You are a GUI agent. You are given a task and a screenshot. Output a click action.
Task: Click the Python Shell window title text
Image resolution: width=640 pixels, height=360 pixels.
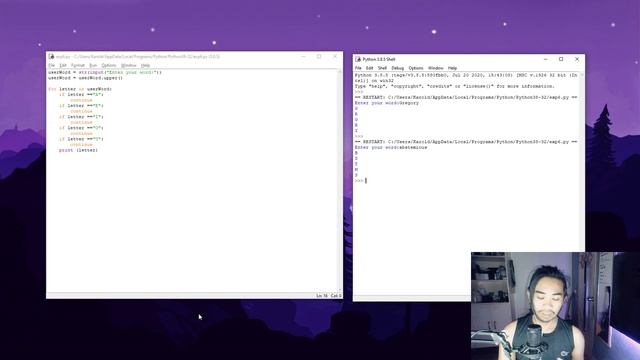[379, 59]
